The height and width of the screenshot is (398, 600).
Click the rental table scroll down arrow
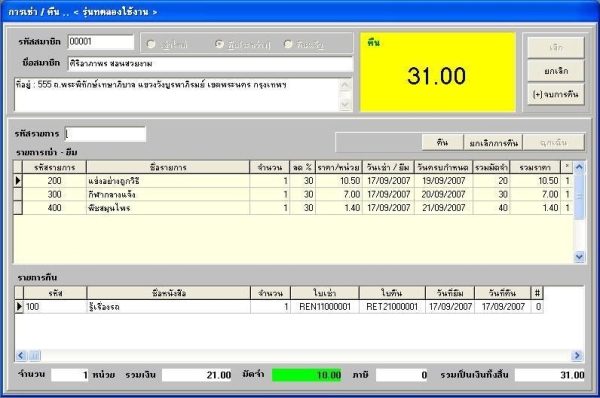[579, 256]
